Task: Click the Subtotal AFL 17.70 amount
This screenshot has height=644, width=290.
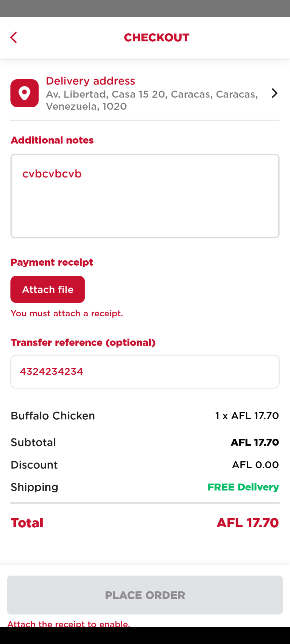Action: (x=255, y=442)
